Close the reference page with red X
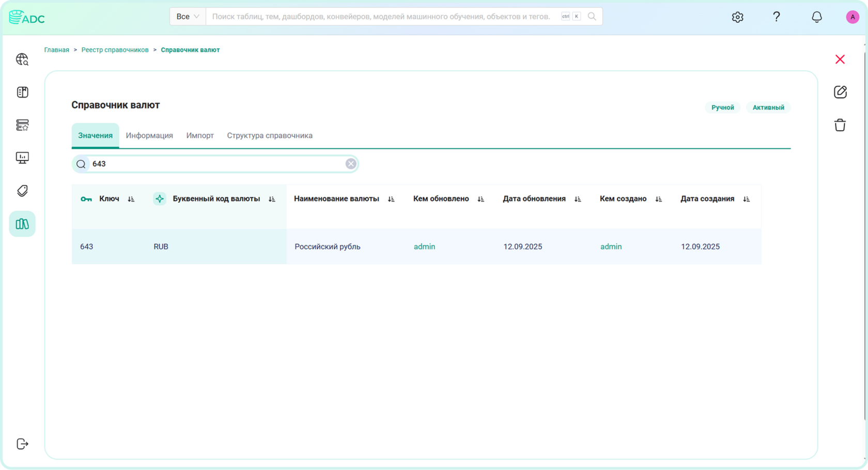 click(x=840, y=59)
